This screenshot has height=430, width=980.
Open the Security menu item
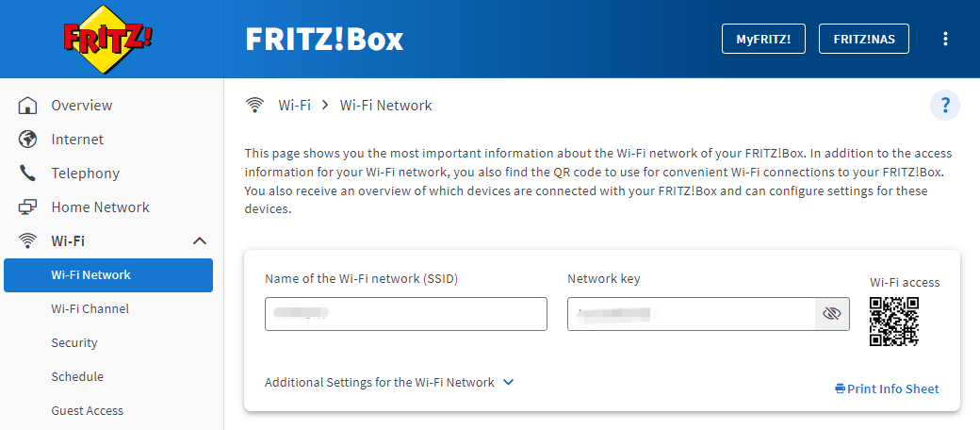click(74, 343)
